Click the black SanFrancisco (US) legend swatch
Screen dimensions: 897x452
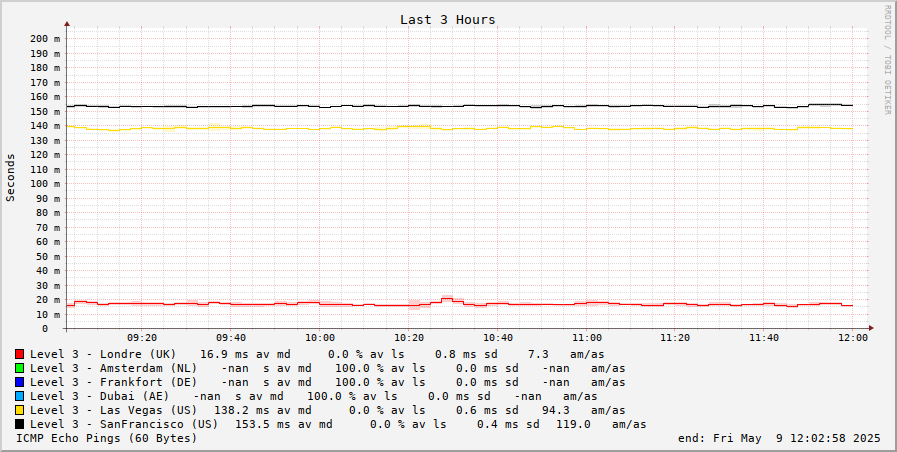(20, 424)
